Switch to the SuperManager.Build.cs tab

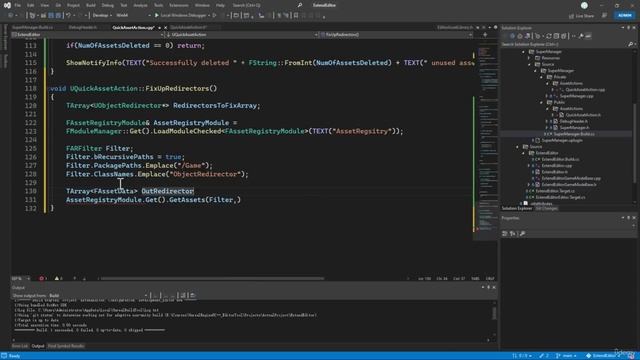click(x=33, y=27)
